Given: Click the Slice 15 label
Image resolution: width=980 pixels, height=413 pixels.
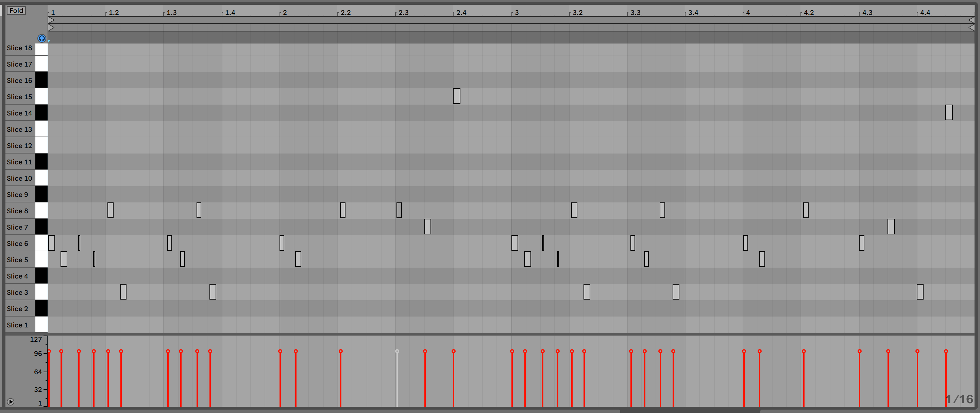Looking at the screenshot, I should point(19,97).
